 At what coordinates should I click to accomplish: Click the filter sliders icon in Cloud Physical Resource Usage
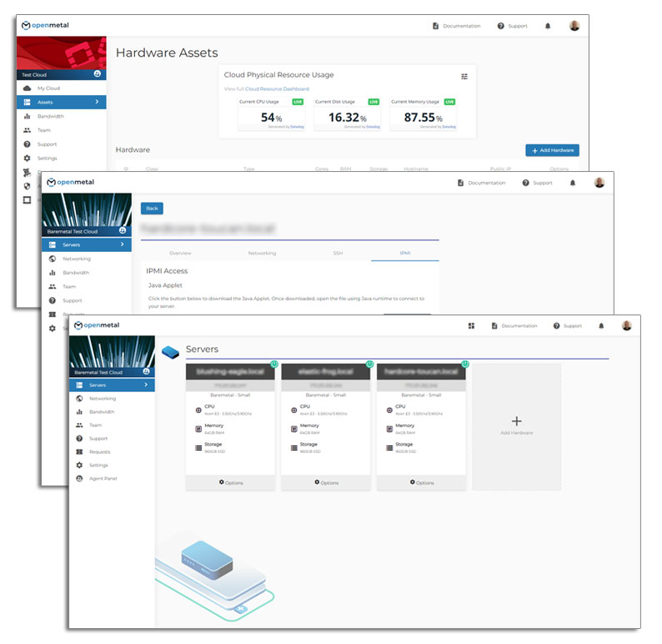point(464,76)
